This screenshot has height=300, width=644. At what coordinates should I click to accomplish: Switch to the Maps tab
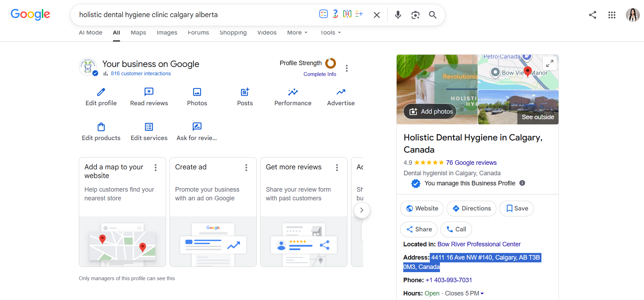[x=138, y=32]
